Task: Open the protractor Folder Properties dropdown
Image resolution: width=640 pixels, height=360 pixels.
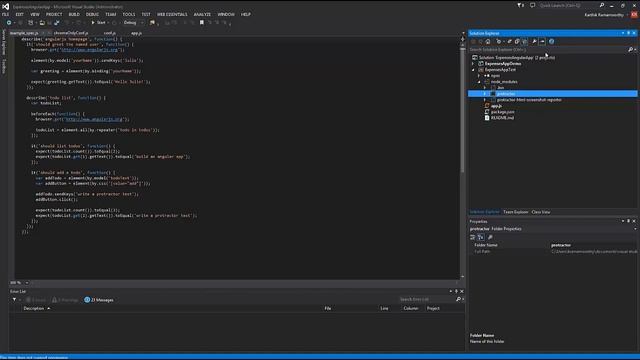Action: pos(635,229)
